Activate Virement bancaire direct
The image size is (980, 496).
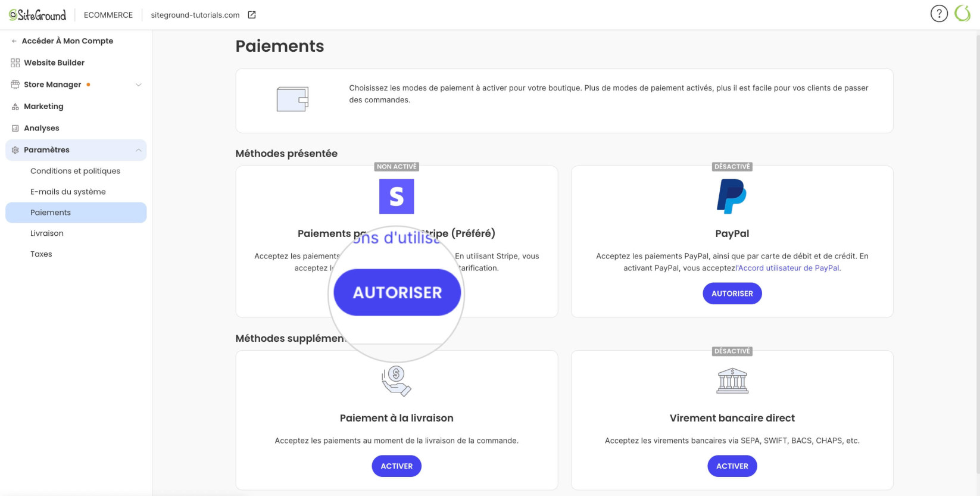pyautogui.click(x=732, y=466)
